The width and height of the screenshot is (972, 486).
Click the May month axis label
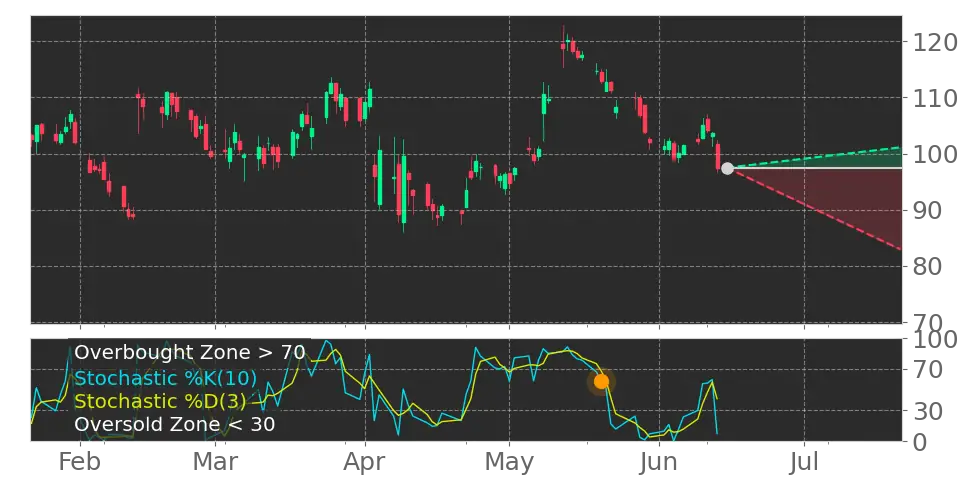point(510,462)
